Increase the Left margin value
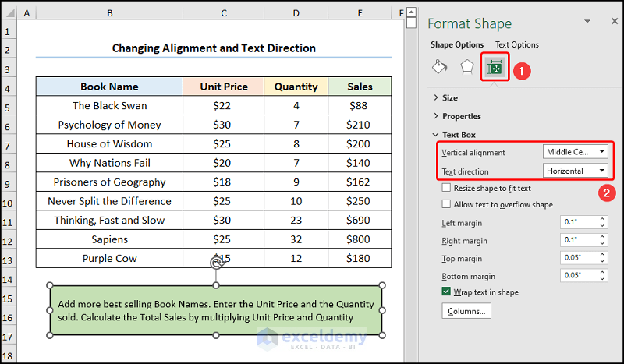 click(x=602, y=219)
